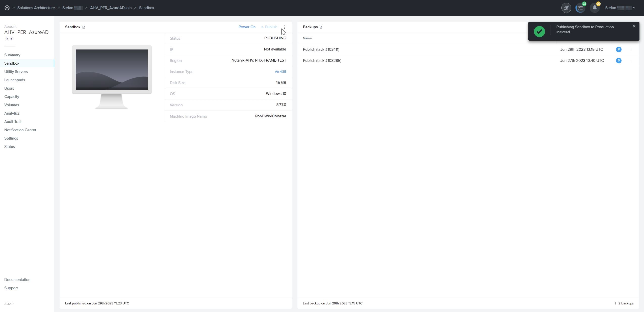Click the sandbox monitor screen thumbnail
Viewport: 644px width, 312px height.
click(111, 70)
